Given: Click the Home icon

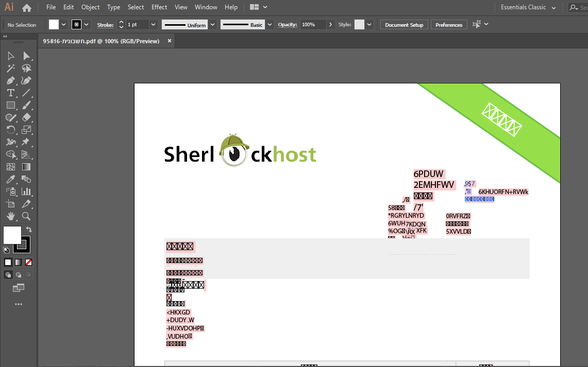Looking at the screenshot, I should coord(27,7).
